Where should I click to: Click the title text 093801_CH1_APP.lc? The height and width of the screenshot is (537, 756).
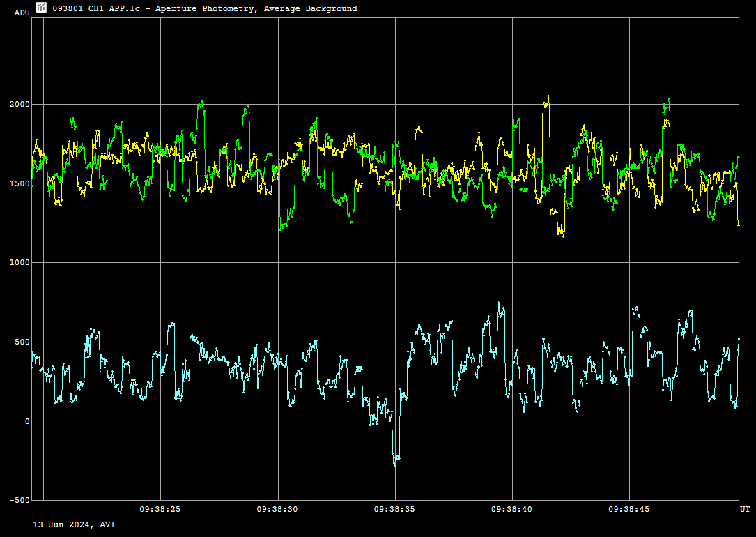pos(96,8)
